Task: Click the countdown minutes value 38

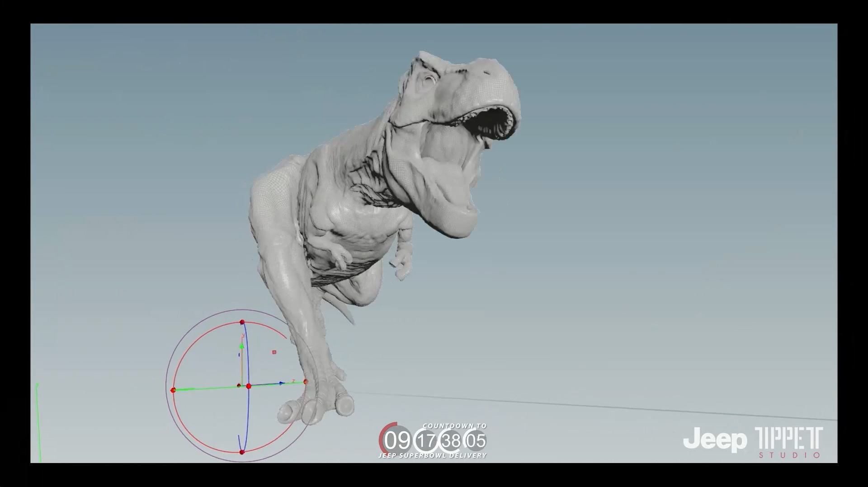Action: tap(451, 440)
